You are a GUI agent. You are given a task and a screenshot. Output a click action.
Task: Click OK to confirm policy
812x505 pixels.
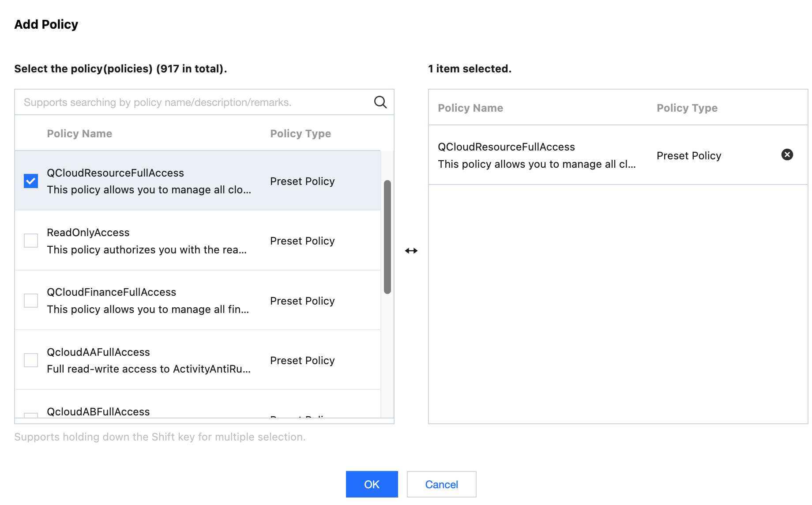(372, 484)
